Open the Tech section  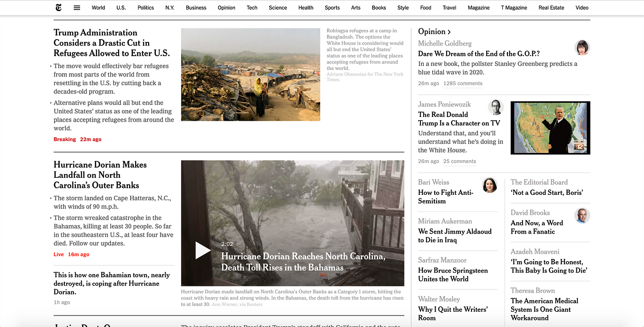[x=252, y=8]
